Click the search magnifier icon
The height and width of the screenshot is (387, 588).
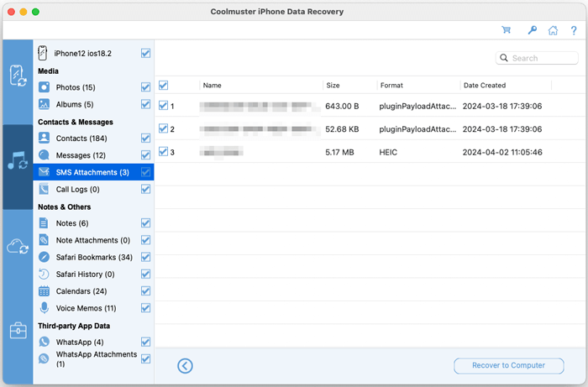(x=504, y=58)
